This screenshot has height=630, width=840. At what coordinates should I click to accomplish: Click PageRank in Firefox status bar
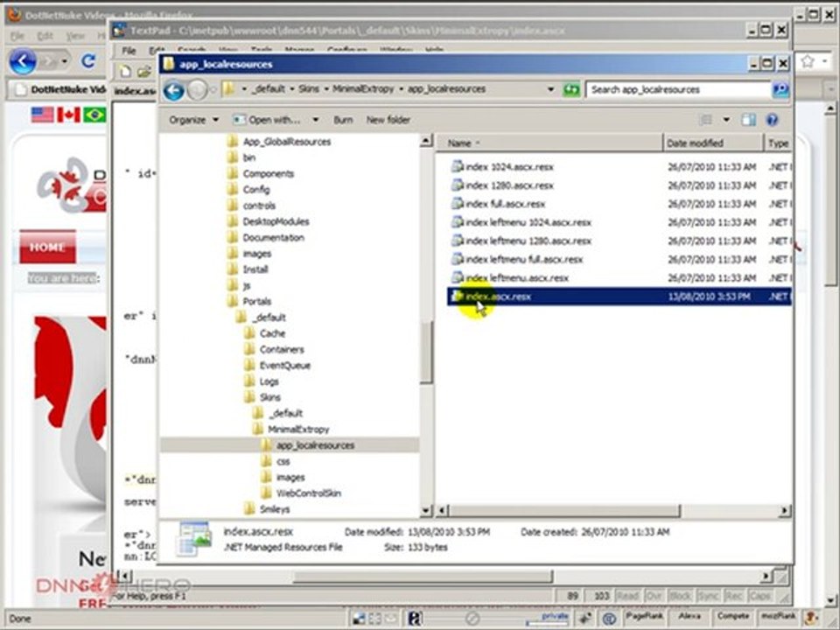645,617
